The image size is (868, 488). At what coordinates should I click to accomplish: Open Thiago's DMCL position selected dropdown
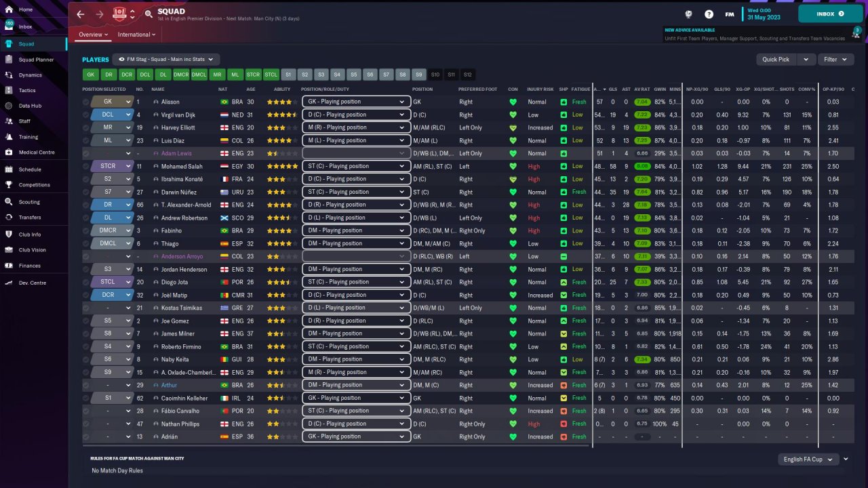112,243
